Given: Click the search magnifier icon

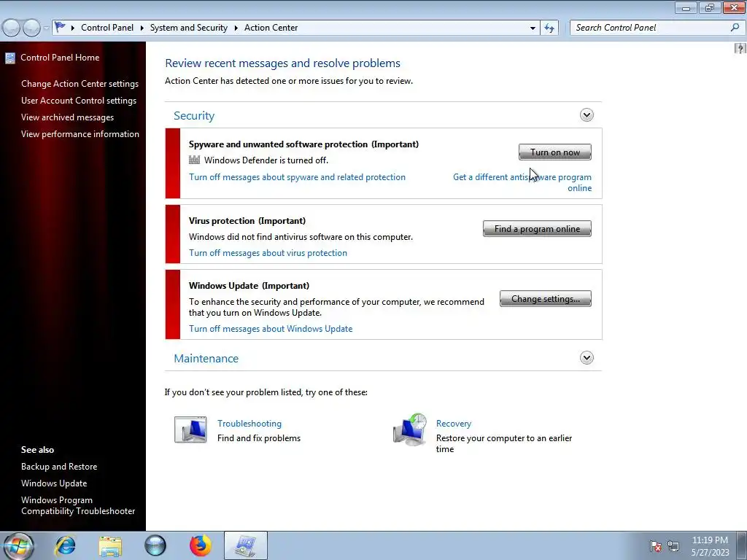Looking at the screenshot, I should click(x=735, y=28).
